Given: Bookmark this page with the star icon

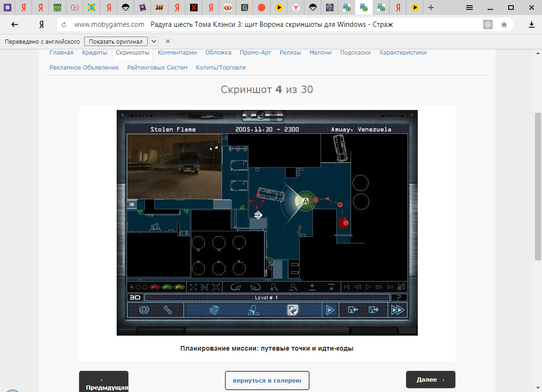Looking at the screenshot, I should pos(504,24).
